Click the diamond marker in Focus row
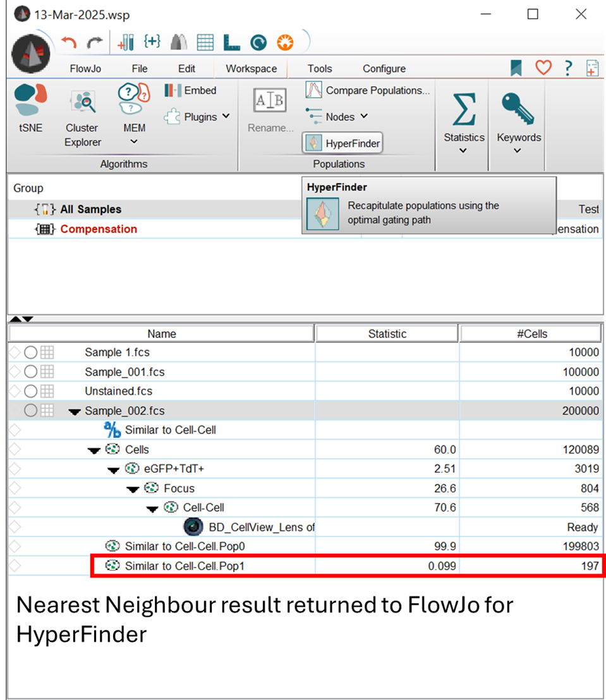This screenshot has height=700, width=606. [x=15, y=488]
